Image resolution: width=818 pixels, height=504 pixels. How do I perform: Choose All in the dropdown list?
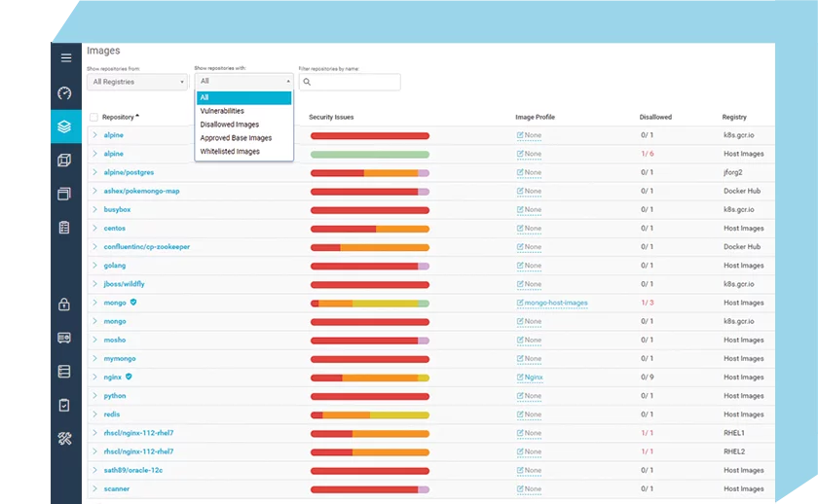(243, 97)
